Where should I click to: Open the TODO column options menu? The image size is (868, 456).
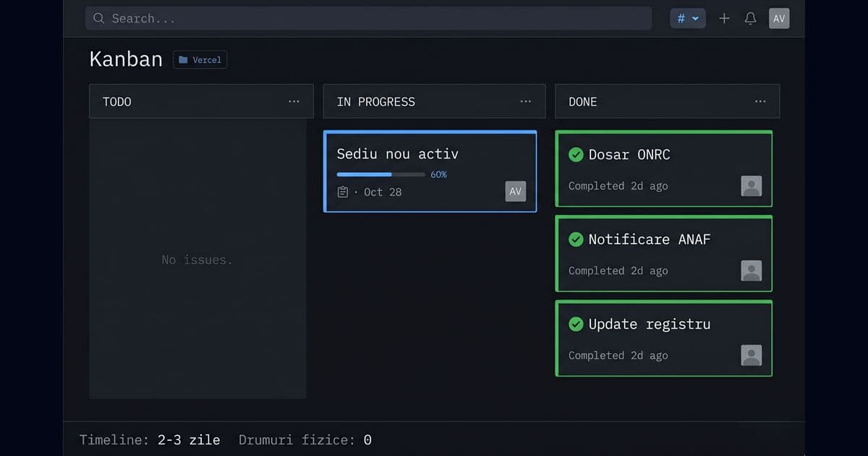[294, 101]
